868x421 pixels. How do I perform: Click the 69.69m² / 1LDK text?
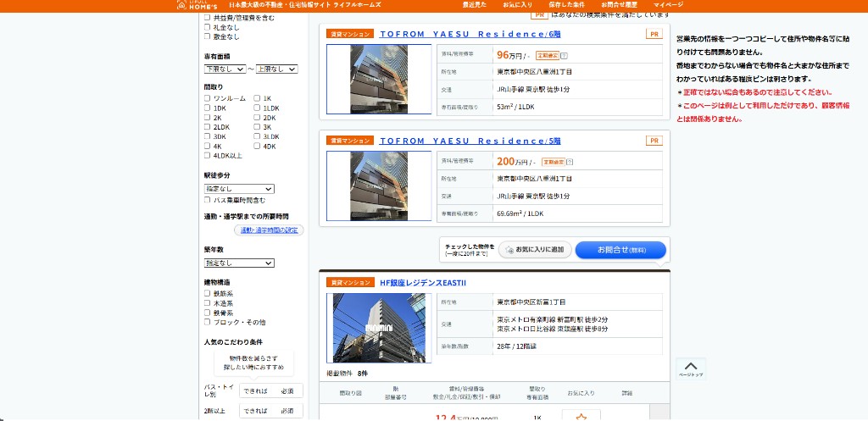(x=519, y=213)
